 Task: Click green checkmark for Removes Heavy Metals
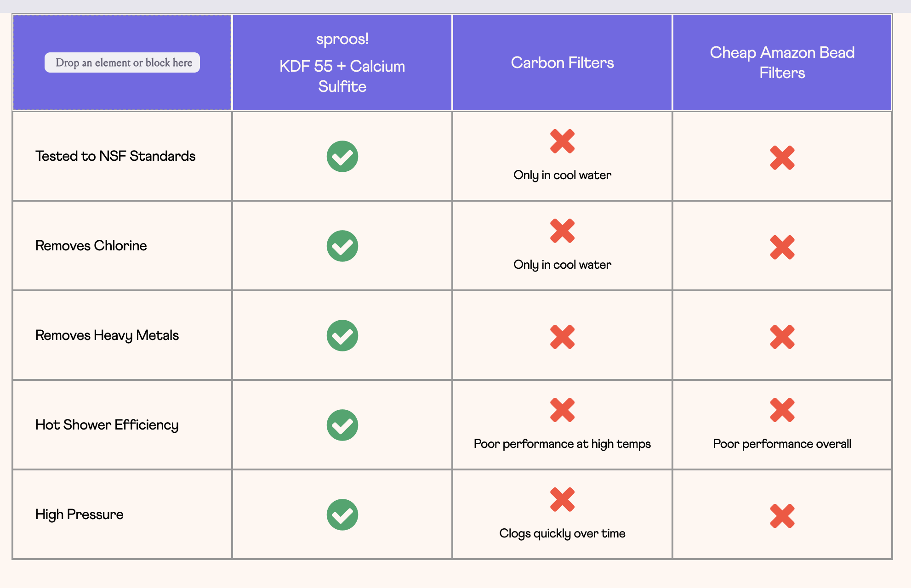tap(342, 336)
